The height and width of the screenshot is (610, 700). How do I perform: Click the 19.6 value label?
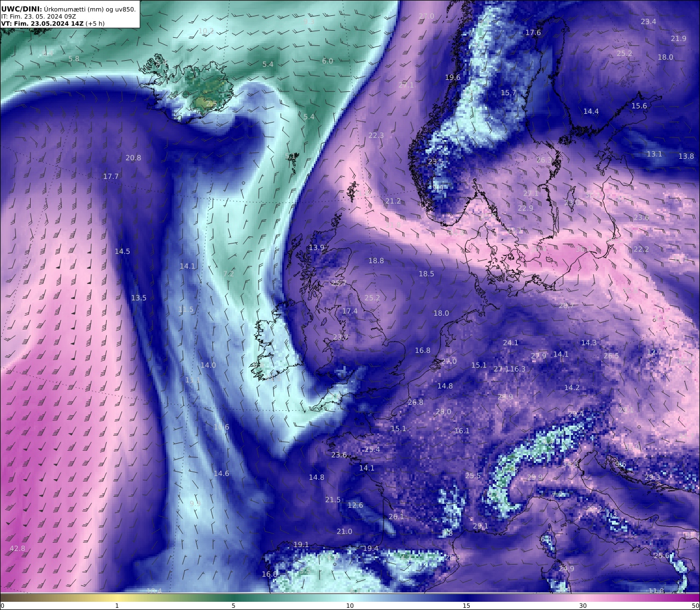pos(453,77)
